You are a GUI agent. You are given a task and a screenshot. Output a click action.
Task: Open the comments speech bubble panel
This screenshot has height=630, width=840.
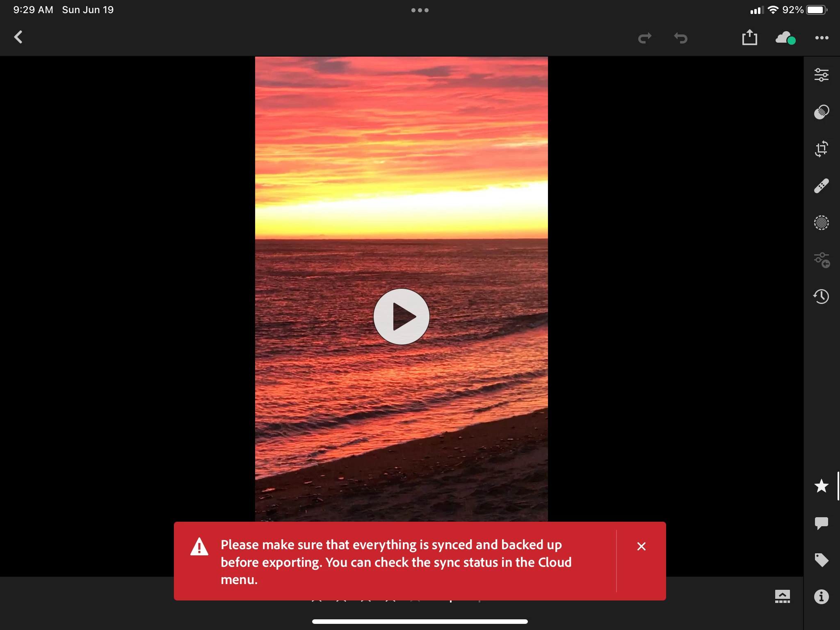pyautogui.click(x=821, y=523)
